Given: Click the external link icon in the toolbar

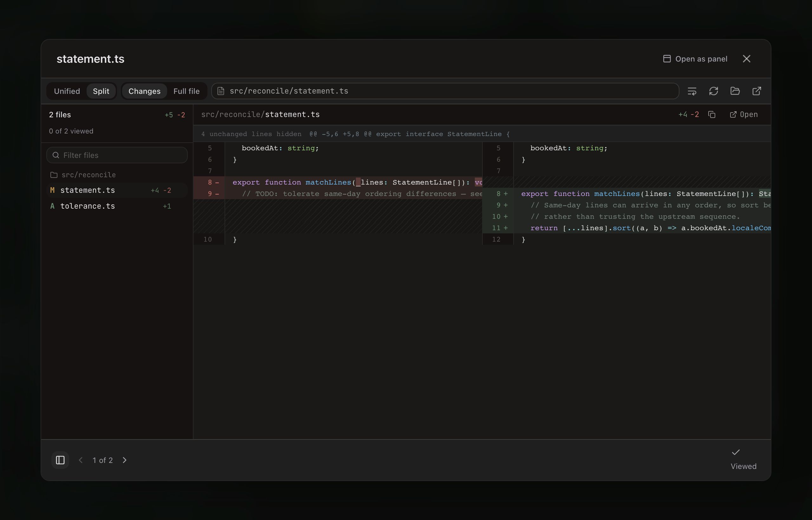Looking at the screenshot, I should [756, 91].
